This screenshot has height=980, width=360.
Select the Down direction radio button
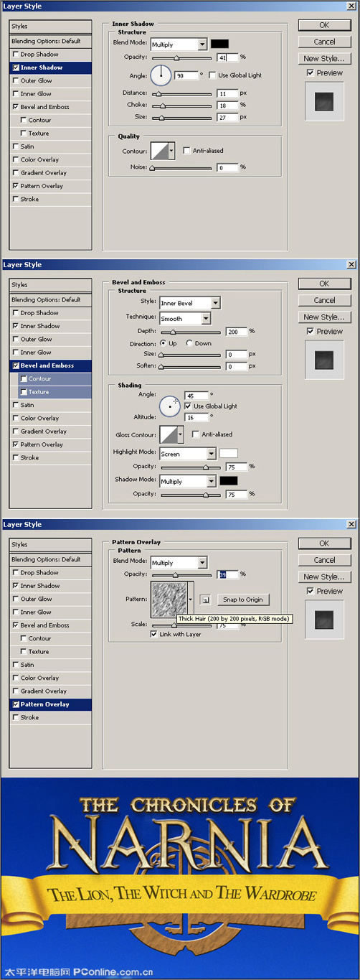(189, 343)
